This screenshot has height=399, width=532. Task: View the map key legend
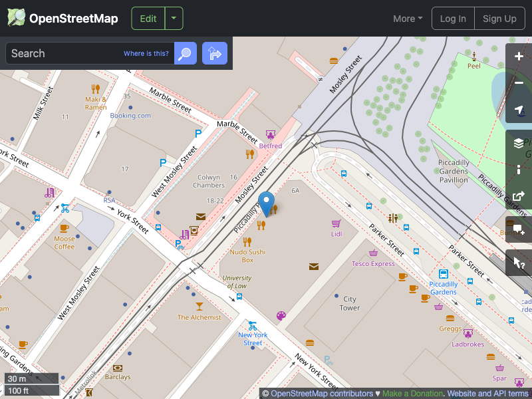pyautogui.click(x=519, y=170)
